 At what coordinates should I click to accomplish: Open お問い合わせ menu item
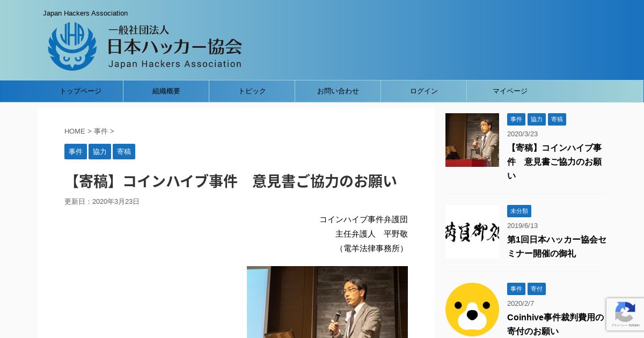point(338,91)
